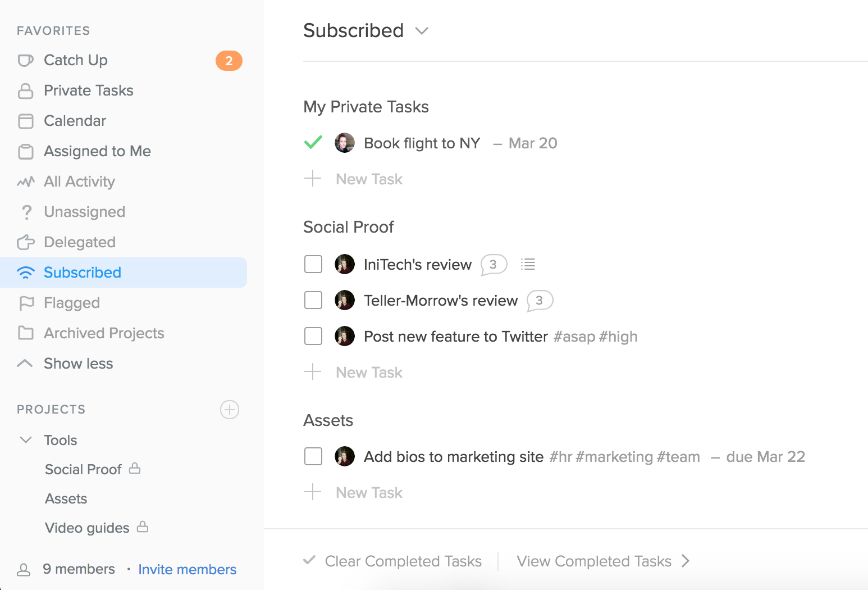This screenshot has height=590, width=868.
Task: Check off Add bios to marketing site
Action: click(313, 456)
